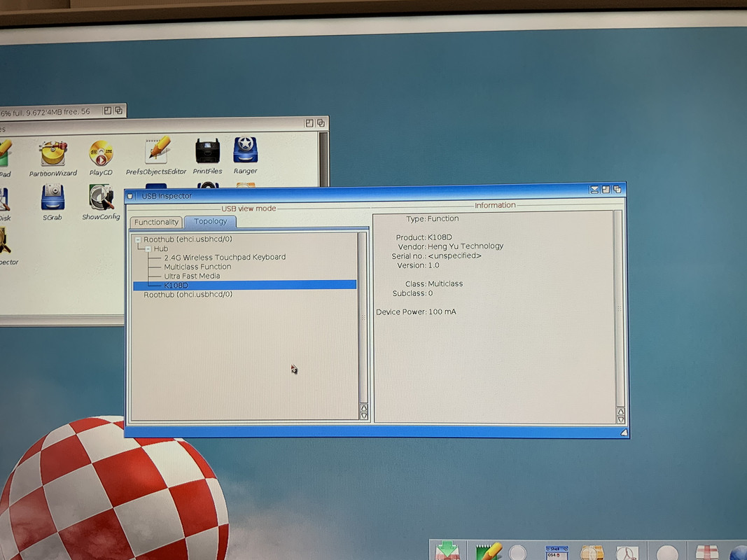Open the Shell dock icon

coord(557,553)
